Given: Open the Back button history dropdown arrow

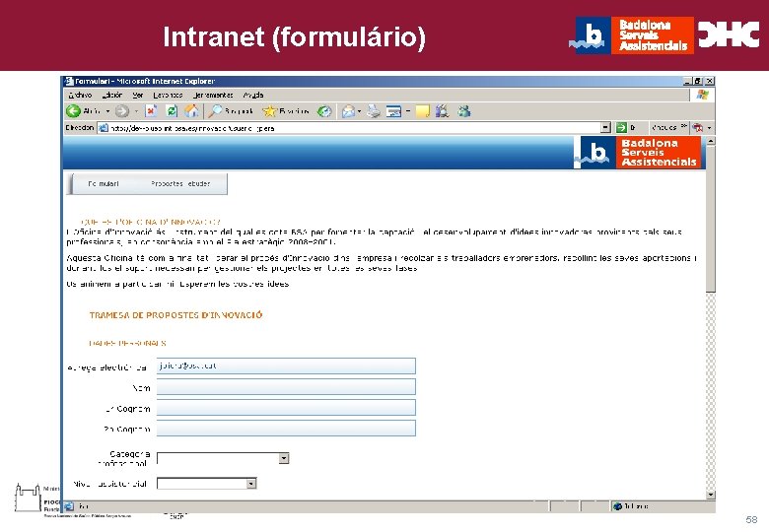Looking at the screenshot, I should tap(107, 111).
